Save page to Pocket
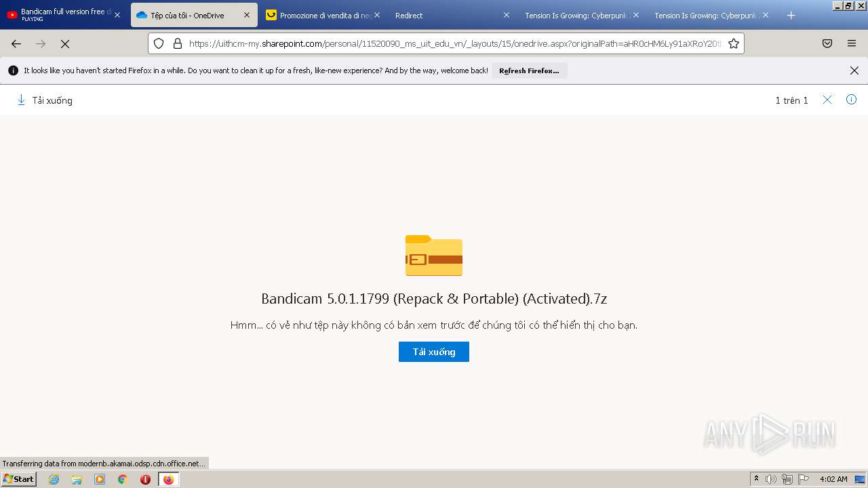868x488 pixels. tap(827, 43)
